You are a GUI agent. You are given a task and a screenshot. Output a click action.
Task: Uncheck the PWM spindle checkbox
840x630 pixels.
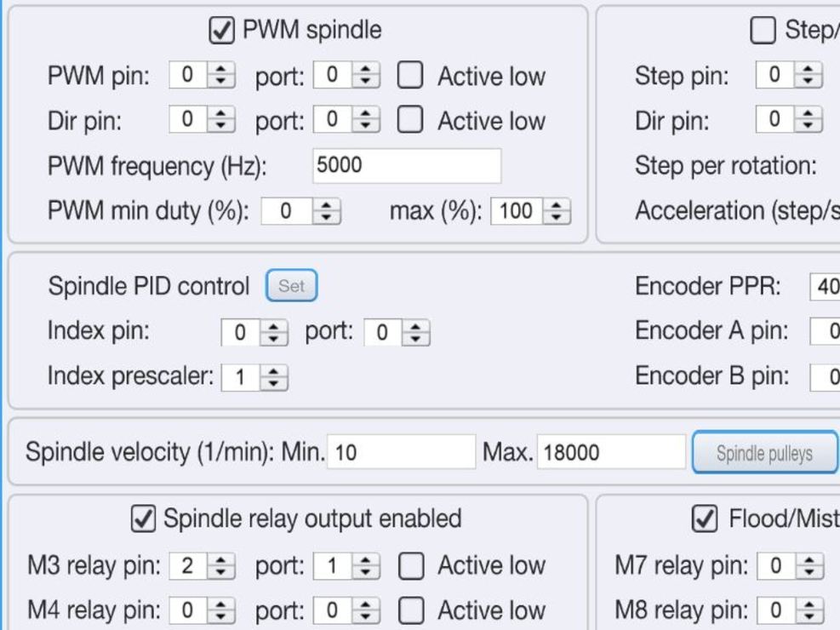[x=221, y=31]
